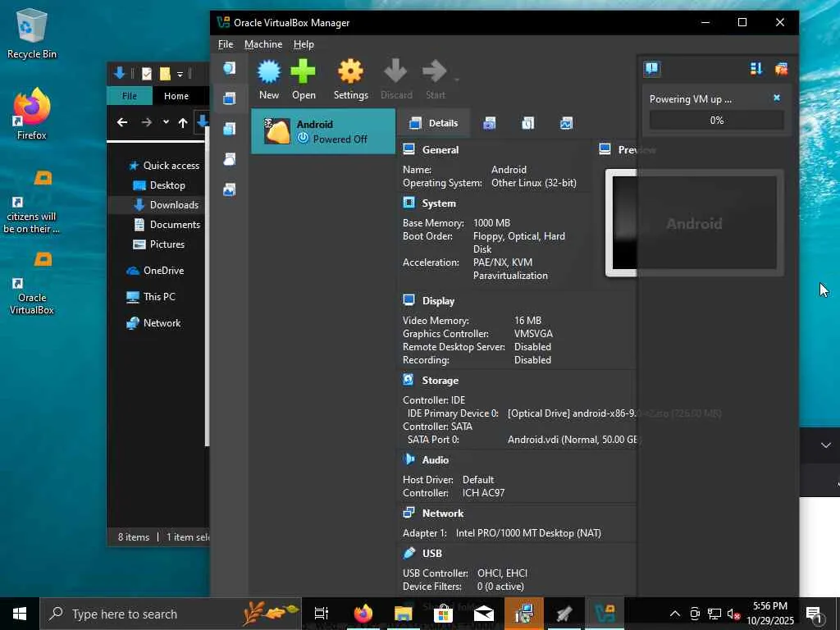Image resolution: width=840 pixels, height=630 pixels.
Task: Click topmost icon in VirtualBox left sidebar
Action: (x=230, y=68)
